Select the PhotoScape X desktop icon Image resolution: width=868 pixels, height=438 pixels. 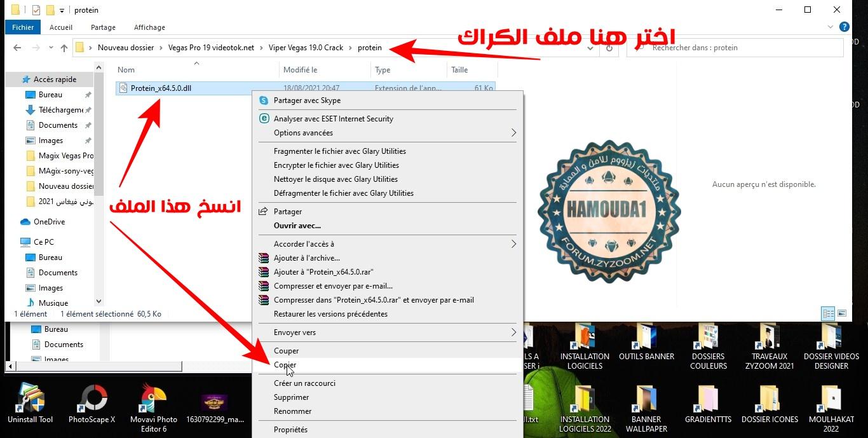click(92, 404)
